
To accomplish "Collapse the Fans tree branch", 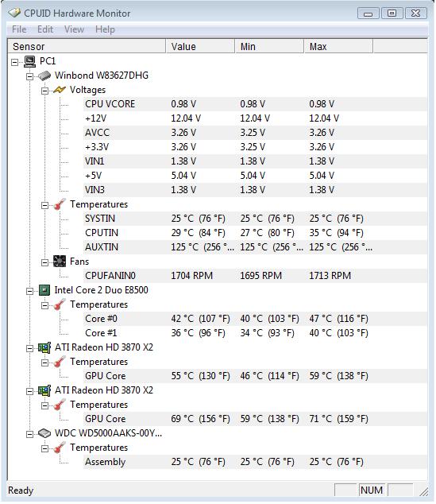I will click(45, 262).
